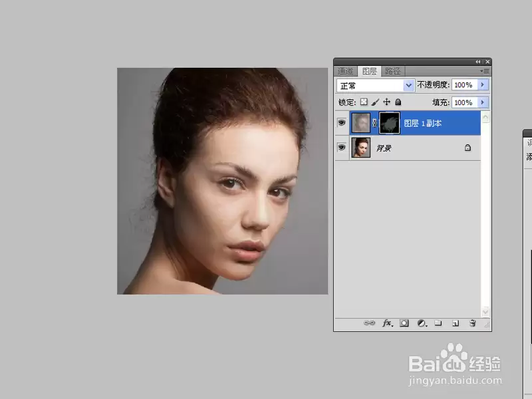The width and height of the screenshot is (532, 399).
Task: Expand the 不透明度 opacity slider arrow
Action: tap(483, 85)
